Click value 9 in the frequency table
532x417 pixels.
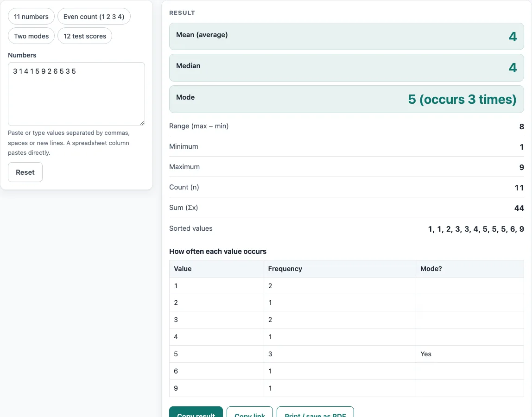pyautogui.click(x=176, y=388)
